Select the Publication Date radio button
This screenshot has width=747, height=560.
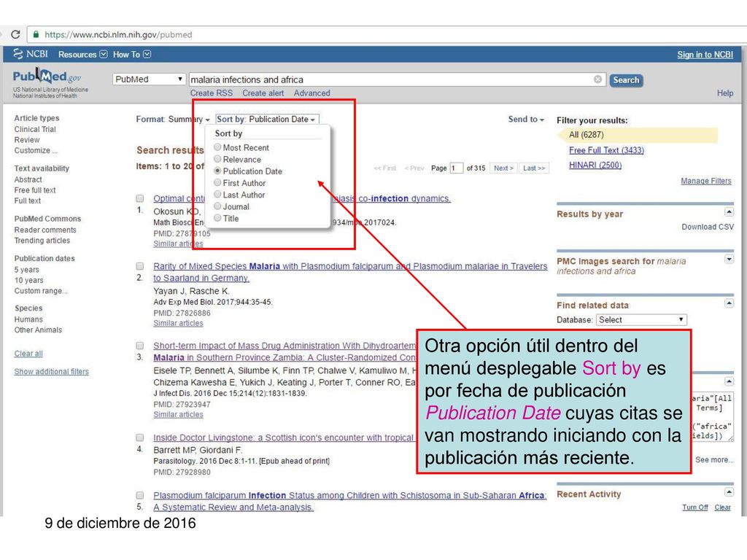[x=217, y=171]
